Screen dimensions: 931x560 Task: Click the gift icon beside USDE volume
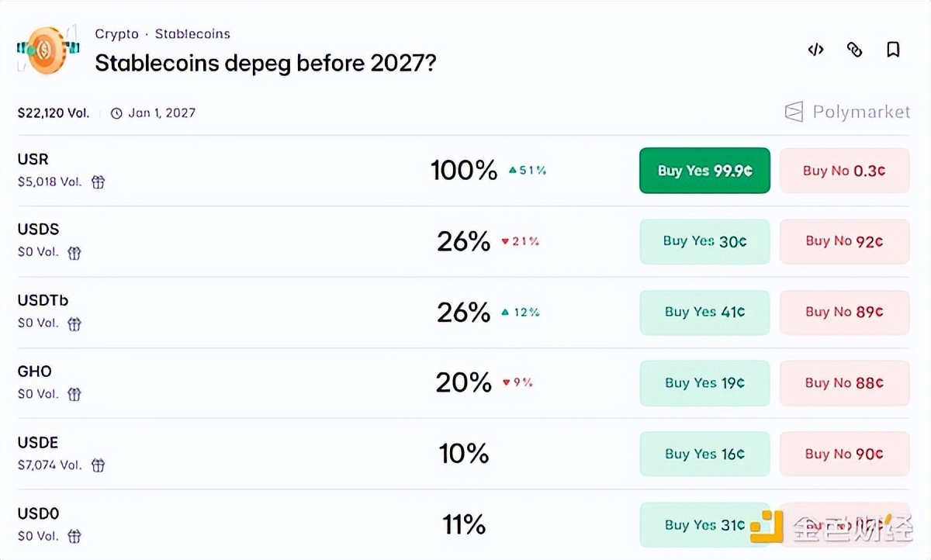tap(99, 465)
